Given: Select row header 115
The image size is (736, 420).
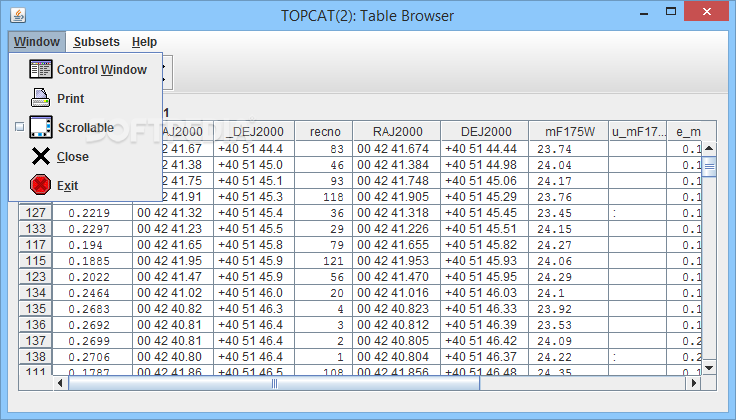Looking at the screenshot, I should pos(36,260).
